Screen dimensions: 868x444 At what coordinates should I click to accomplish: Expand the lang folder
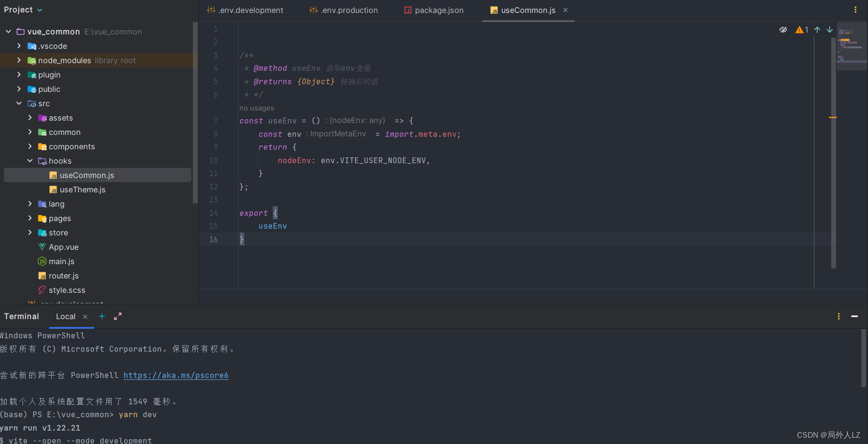pyautogui.click(x=30, y=204)
